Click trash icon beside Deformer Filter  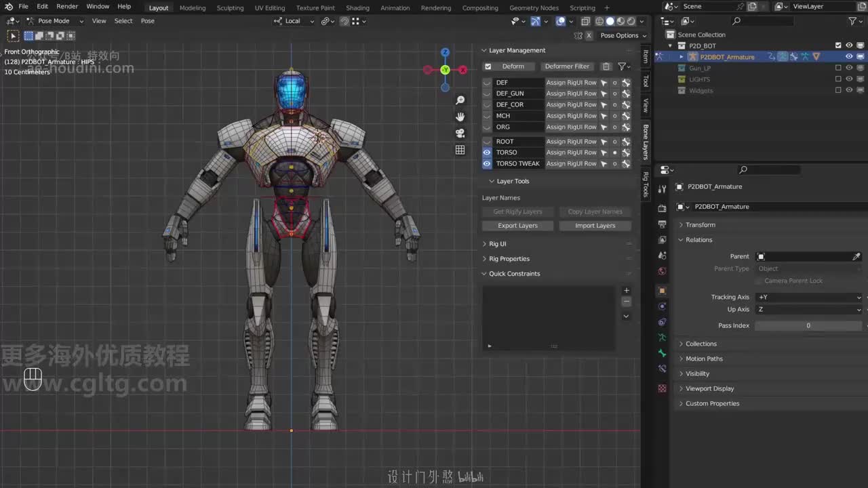tap(606, 66)
